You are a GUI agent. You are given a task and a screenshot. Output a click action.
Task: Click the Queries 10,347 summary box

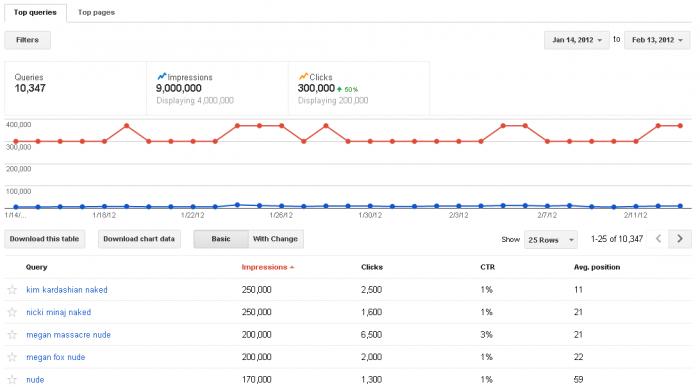tap(75, 88)
